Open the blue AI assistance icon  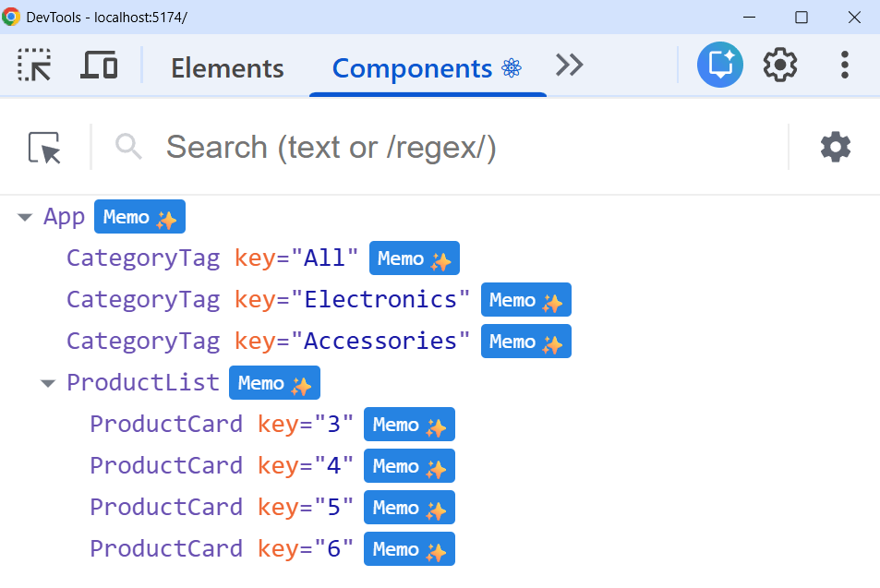pos(719,65)
